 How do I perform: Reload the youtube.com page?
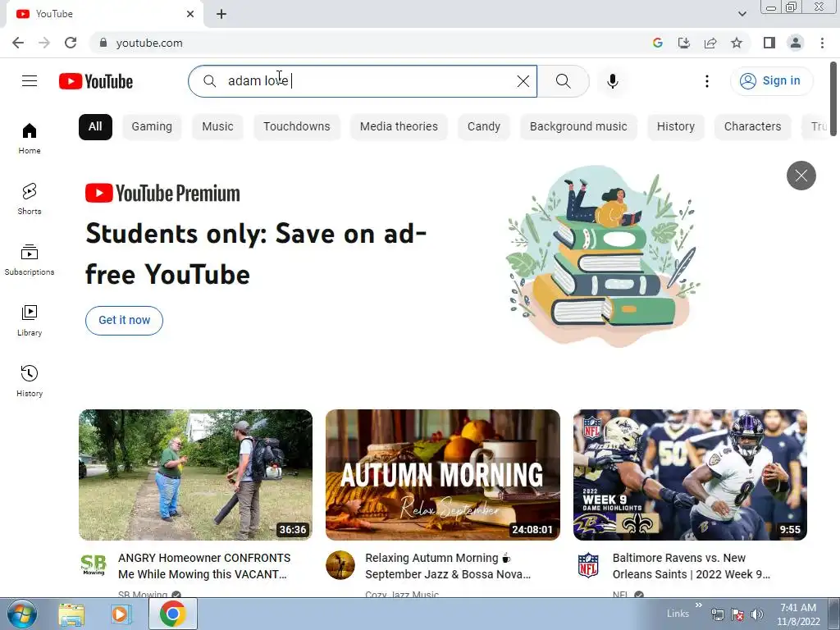71,43
